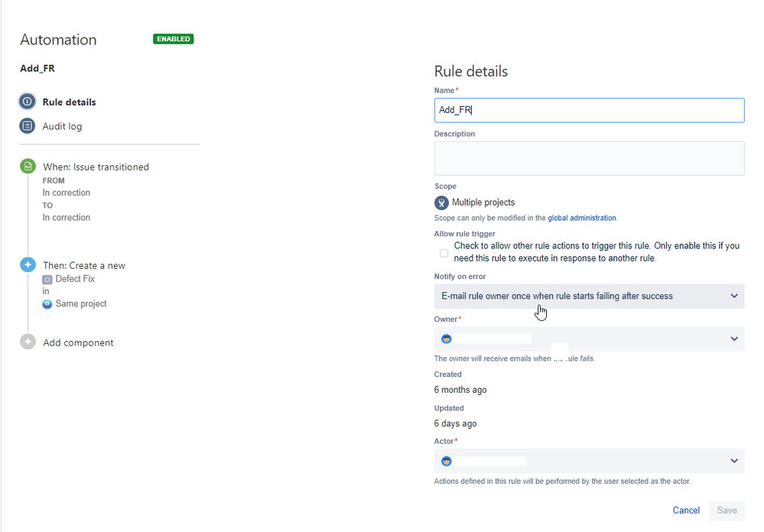The height and width of the screenshot is (532, 764).
Task: Click the Same project avatar icon
Action: pyautogui.click(x=47, y=304)
